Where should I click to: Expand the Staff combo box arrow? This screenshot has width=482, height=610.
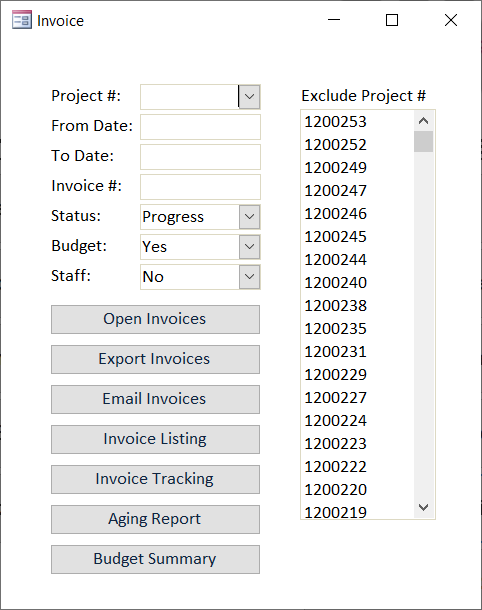(249, 277)
